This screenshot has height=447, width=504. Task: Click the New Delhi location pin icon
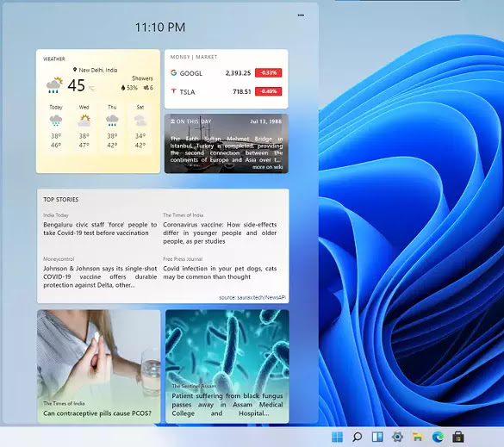click(75, 70)
